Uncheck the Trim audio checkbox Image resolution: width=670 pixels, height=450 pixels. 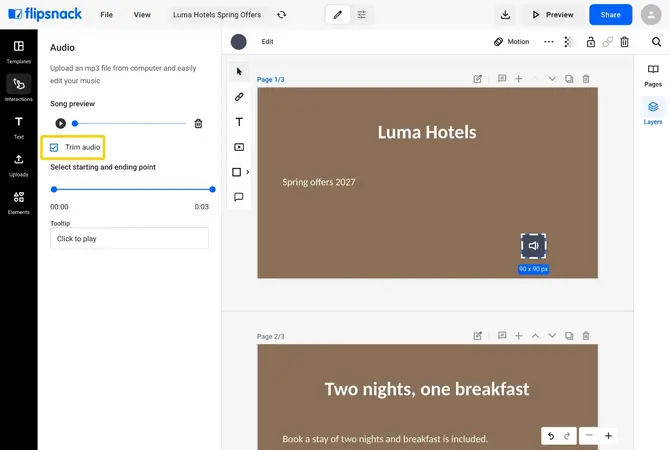pos(54,147)
